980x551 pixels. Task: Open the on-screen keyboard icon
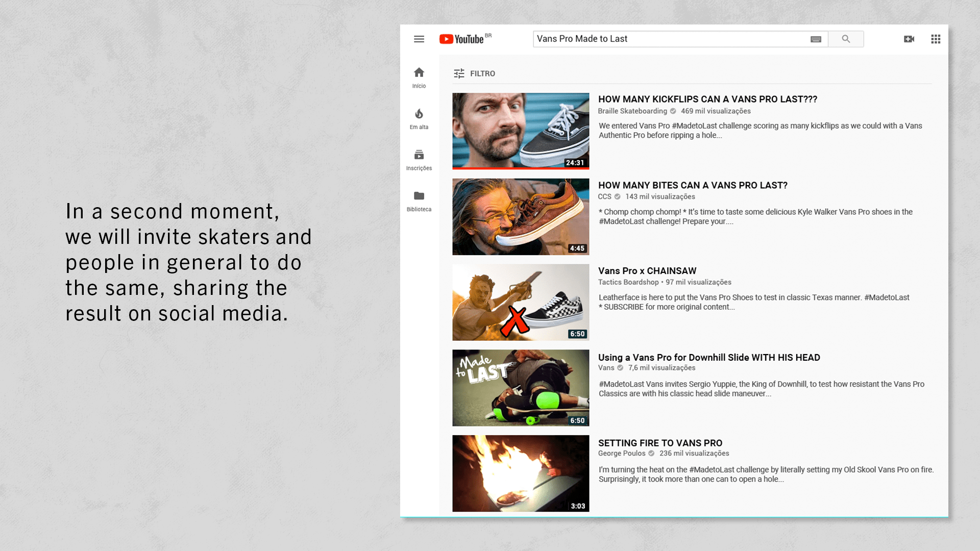pos(816,39)
